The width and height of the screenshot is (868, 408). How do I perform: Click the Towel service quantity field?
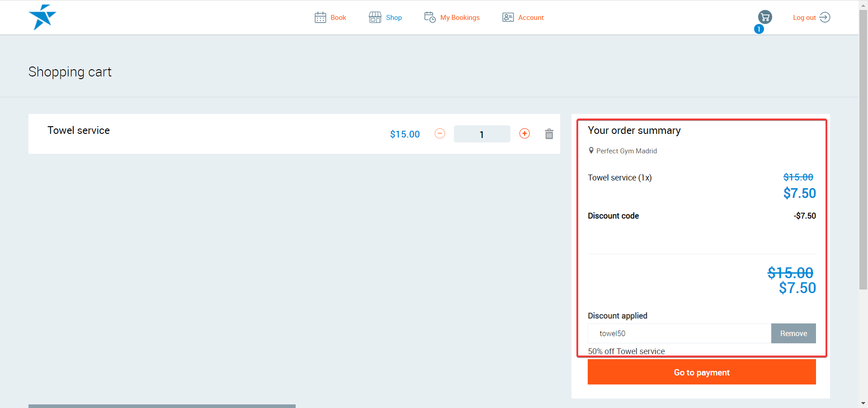click(481, 134)
